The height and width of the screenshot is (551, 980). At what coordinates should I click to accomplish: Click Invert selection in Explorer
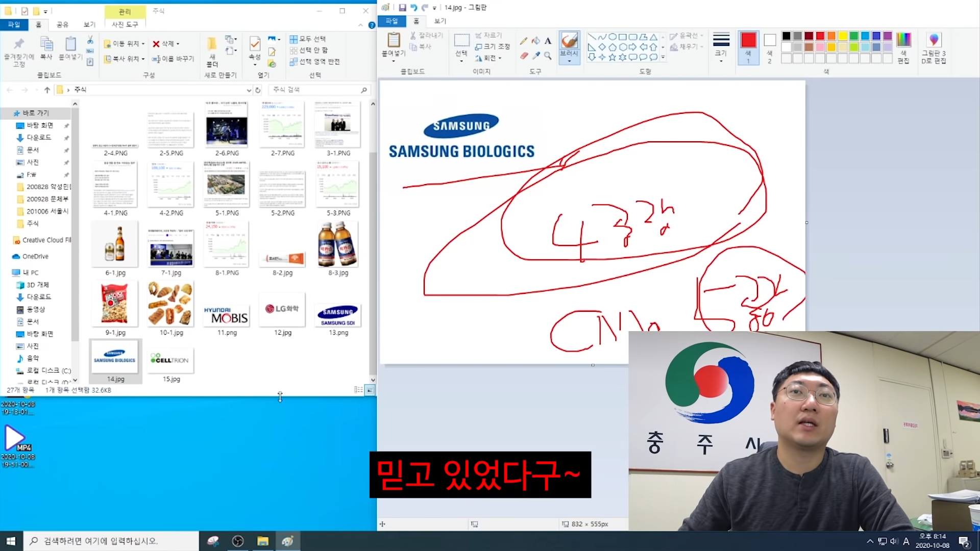(x=314, y=62)
